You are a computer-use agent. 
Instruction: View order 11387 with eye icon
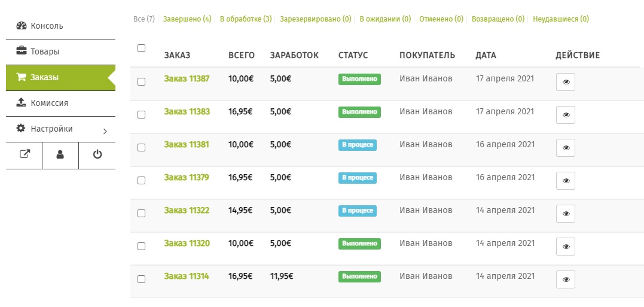566,82
